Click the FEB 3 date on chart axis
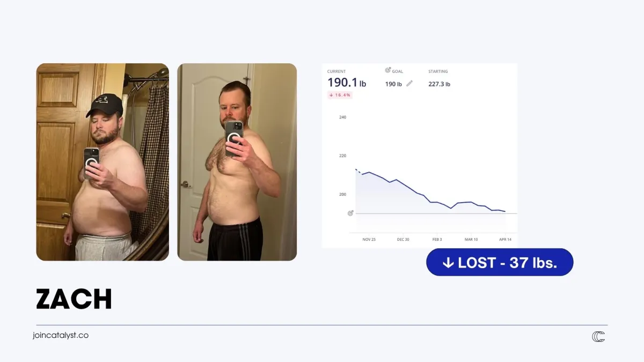This screenshot has height=362, width=644. coord(437,239)
